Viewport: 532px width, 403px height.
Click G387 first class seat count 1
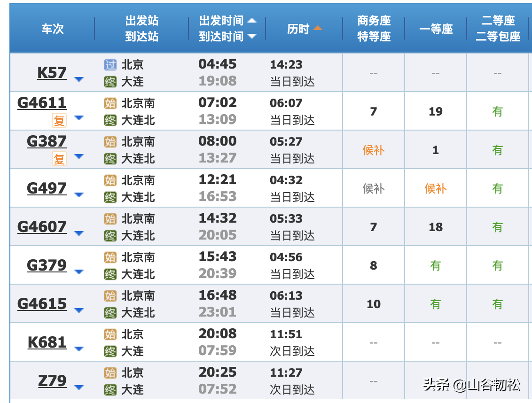point(436,150)
